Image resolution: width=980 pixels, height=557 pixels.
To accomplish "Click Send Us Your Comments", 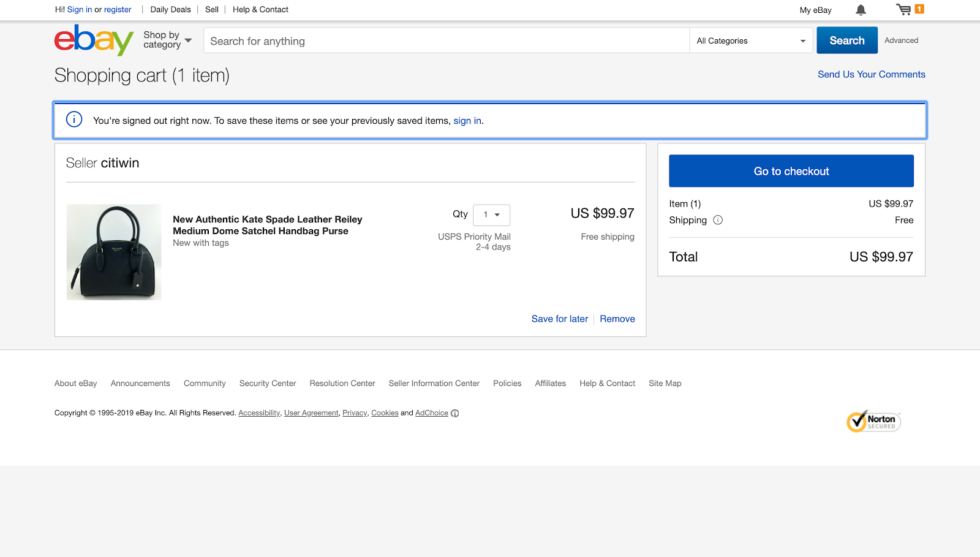I will click(872, 74).
